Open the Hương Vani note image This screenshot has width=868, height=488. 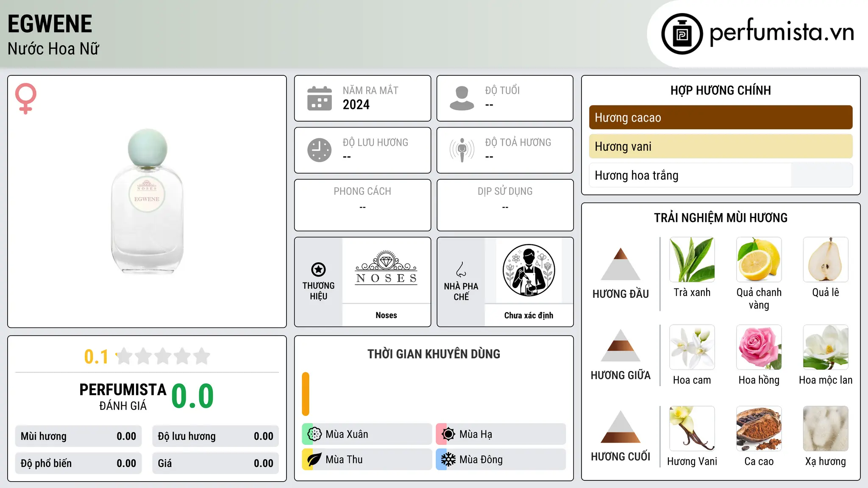point(692,429)
